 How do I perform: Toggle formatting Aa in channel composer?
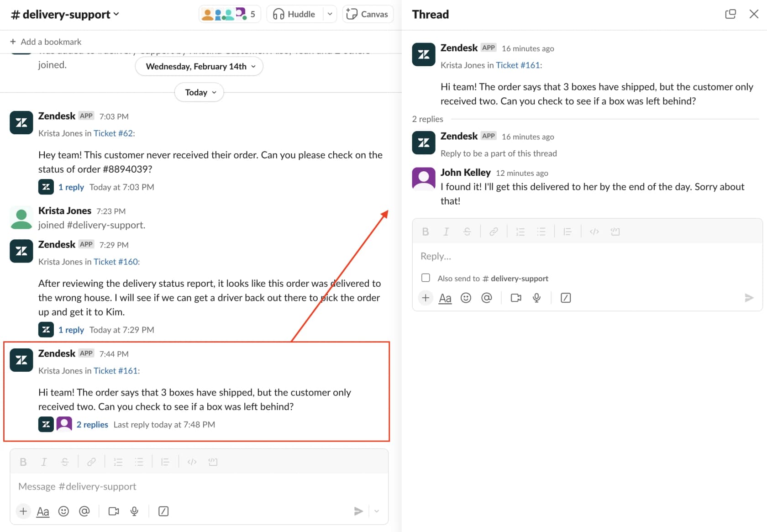(x=43, y=511)
